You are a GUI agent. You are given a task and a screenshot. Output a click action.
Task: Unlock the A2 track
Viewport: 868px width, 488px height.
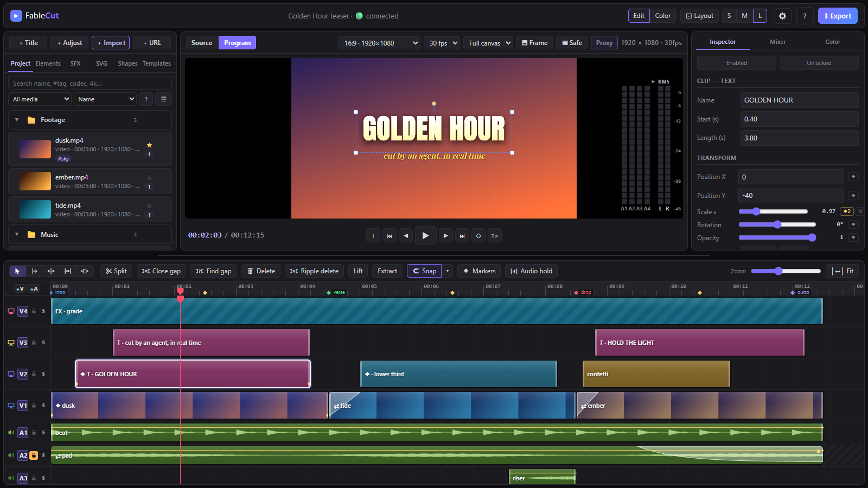(x=34, y=455)
